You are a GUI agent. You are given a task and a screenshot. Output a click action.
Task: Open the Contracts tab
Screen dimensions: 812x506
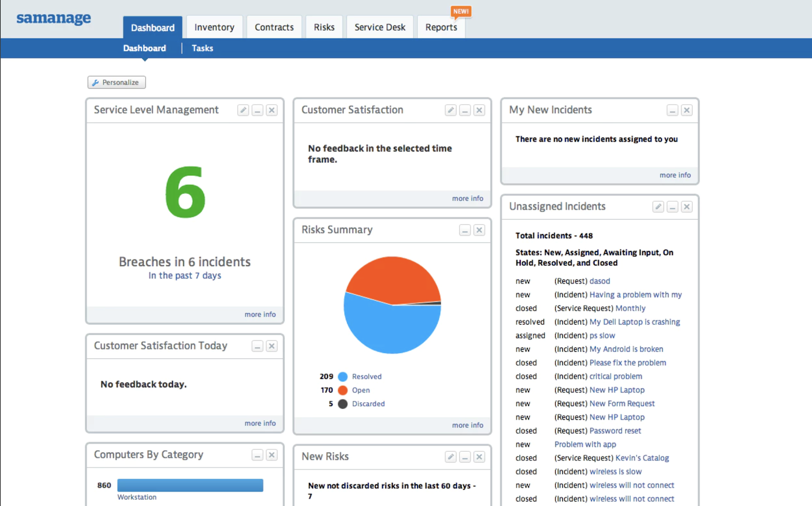coord(274,27)
